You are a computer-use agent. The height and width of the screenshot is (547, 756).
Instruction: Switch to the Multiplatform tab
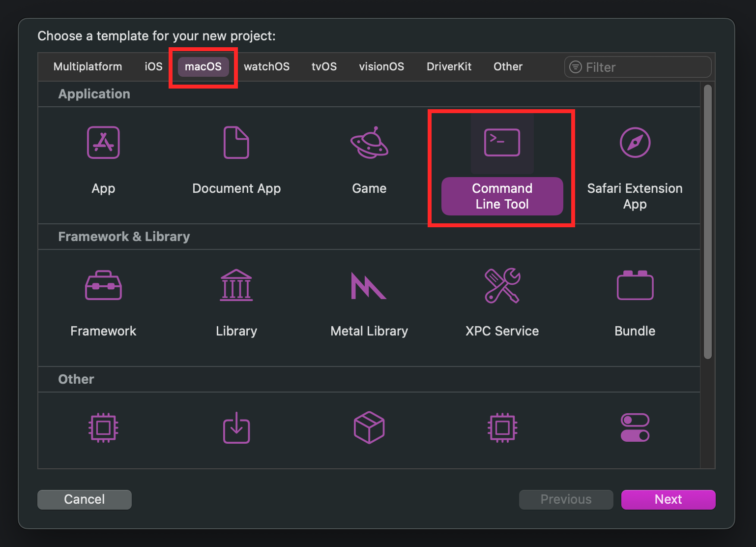[x=87, y=66]
